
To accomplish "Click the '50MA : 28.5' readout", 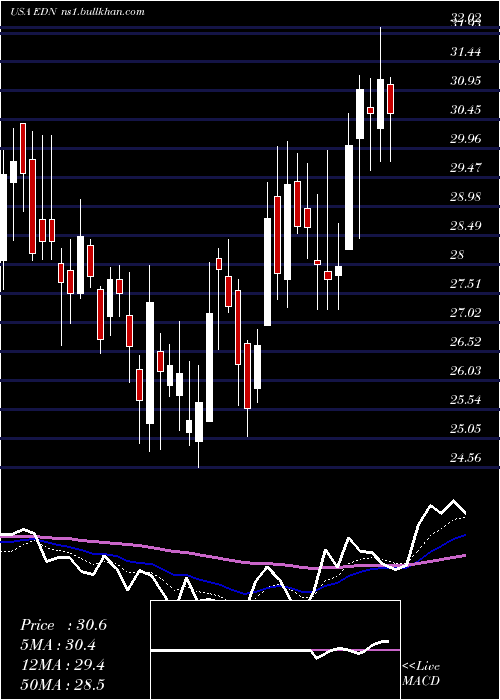I will tap(62, 684).
